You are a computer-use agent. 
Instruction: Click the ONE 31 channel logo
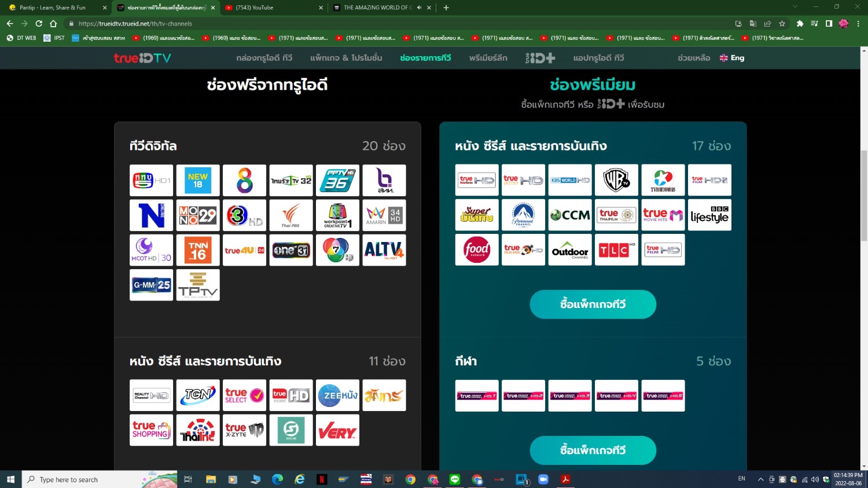click(291, 250)
